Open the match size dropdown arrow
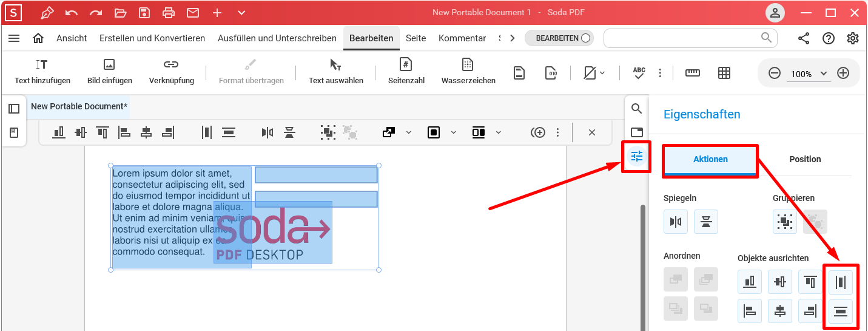 click(499, 132)
